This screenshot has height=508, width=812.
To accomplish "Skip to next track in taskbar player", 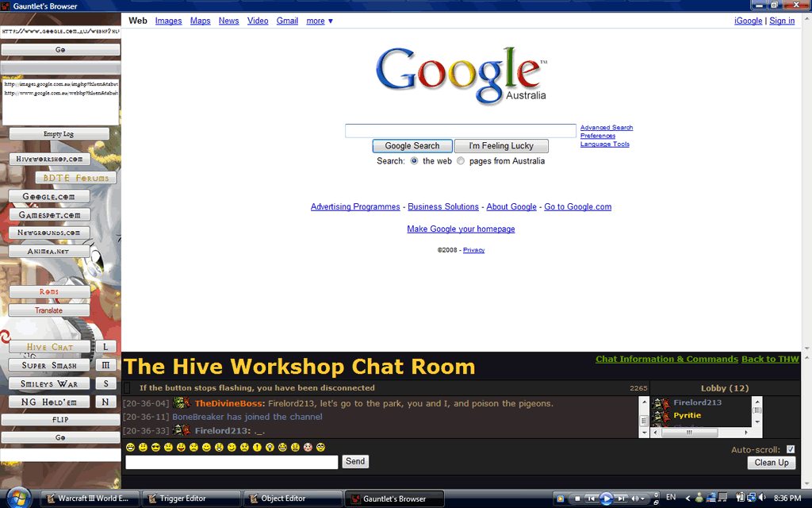I will coord(621,498).
